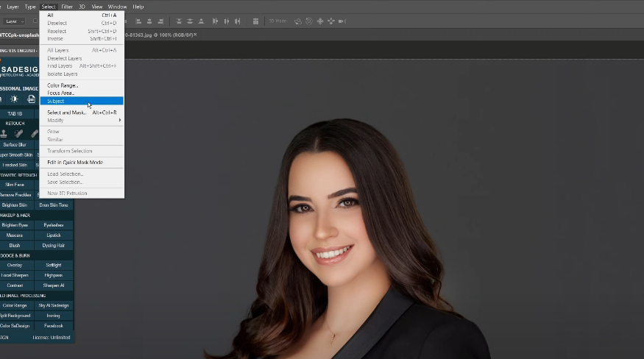Viewport: 644px width, 359px height.
Task: Choose Focus Area menu entry
Action: [x=82, y=93]
